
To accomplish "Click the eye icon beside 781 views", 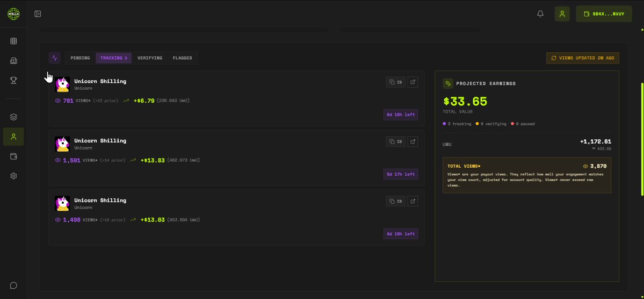I will coord(58,101).
